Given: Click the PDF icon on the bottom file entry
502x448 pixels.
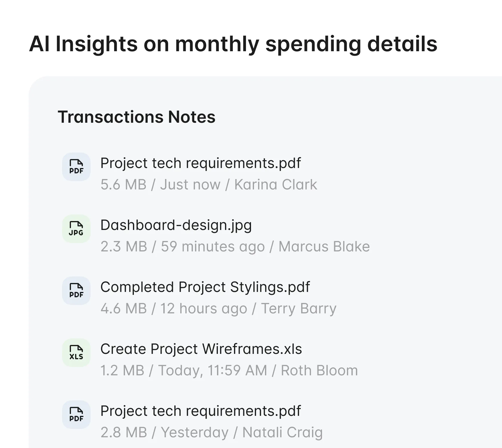Looking at the screenshot, I should pos(76,415).
